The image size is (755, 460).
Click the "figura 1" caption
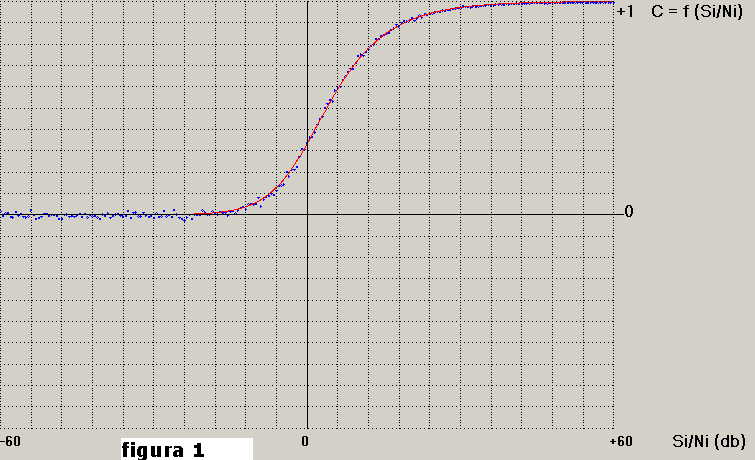pyautogui.click(x=163, y=450)
